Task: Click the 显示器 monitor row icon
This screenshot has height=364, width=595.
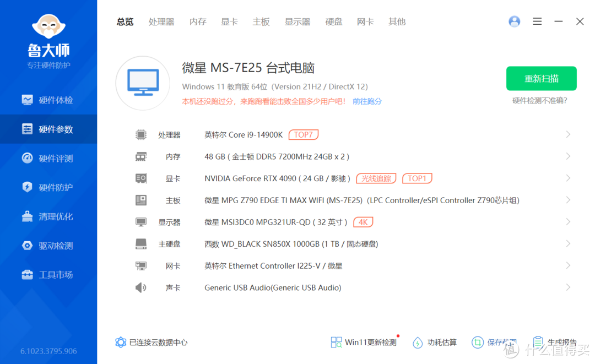Action: (141, 222)
